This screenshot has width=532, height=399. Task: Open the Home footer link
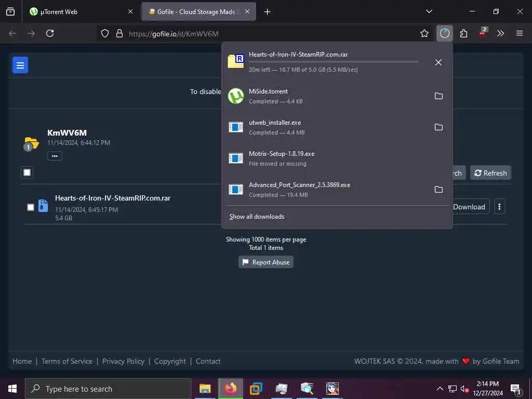(22, 362)
